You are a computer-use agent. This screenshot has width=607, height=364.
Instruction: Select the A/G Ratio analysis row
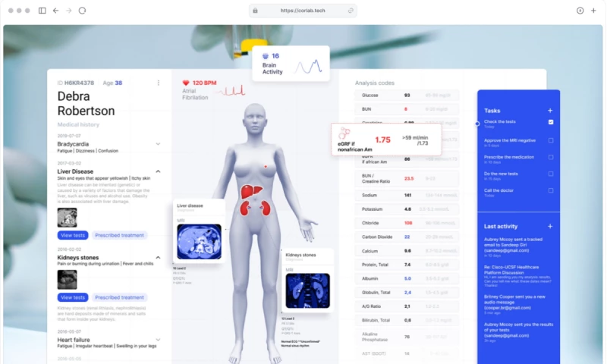[407, 306]
